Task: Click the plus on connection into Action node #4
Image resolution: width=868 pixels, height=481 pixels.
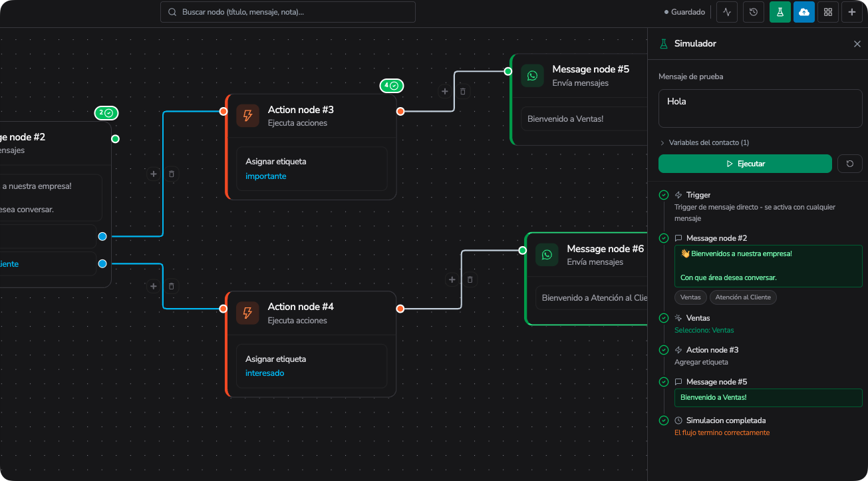Action: coord(153,286)
